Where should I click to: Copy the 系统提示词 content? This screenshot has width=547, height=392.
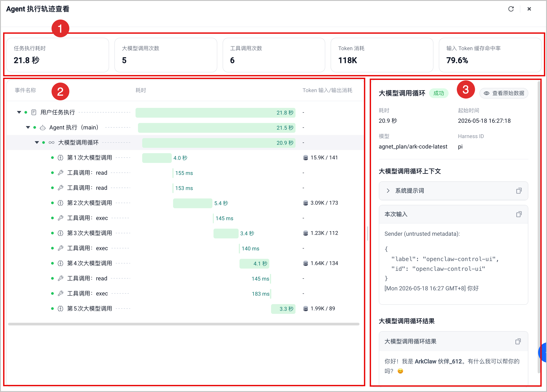pos(519,191)
